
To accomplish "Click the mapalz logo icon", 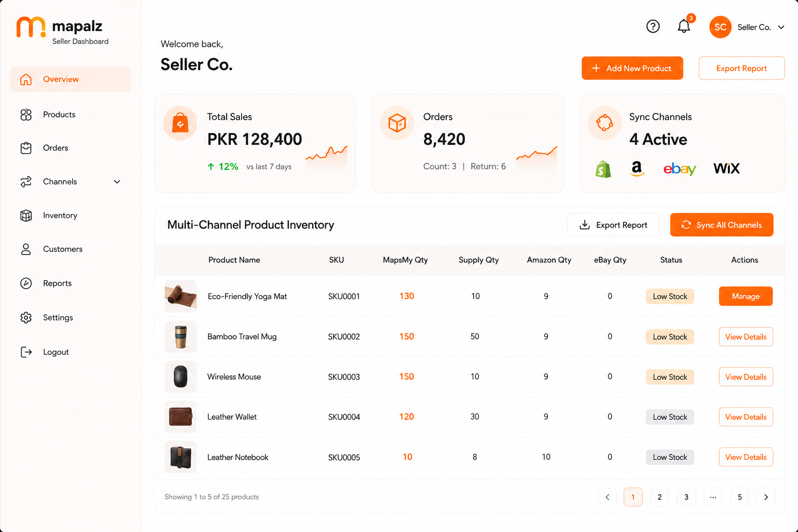I will 31,27.
